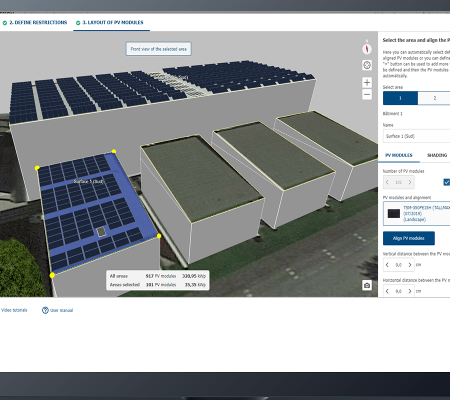Click the compass north indicator icon
Screen dimensions: 450x400
[367, 49]
